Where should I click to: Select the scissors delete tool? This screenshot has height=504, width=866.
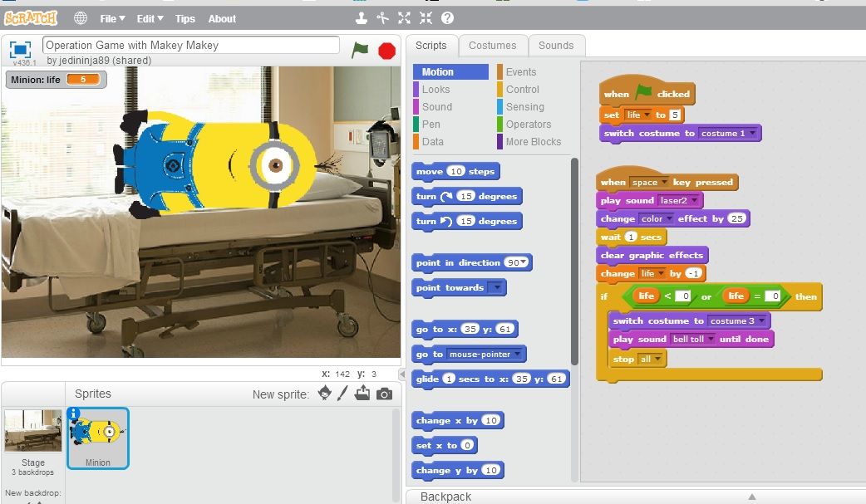coord(381,17)
